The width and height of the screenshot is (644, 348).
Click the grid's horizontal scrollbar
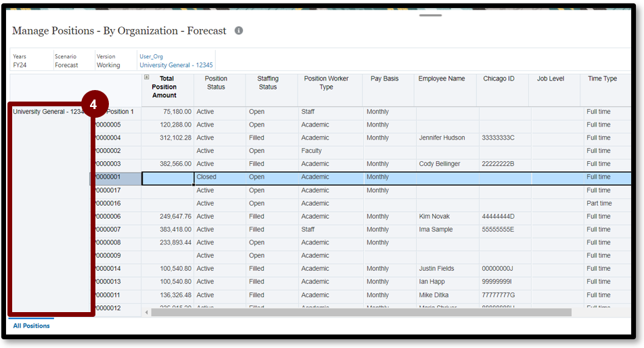[361, 313]
